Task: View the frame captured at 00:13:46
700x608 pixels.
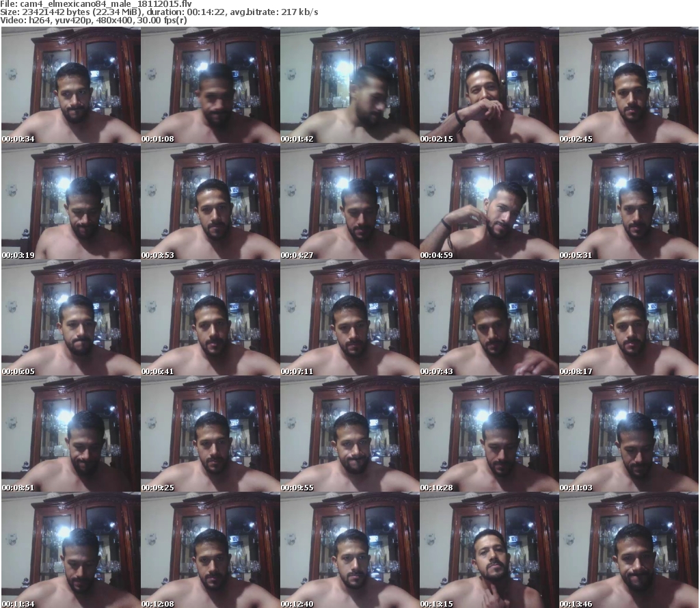Action: coord(629,550)
